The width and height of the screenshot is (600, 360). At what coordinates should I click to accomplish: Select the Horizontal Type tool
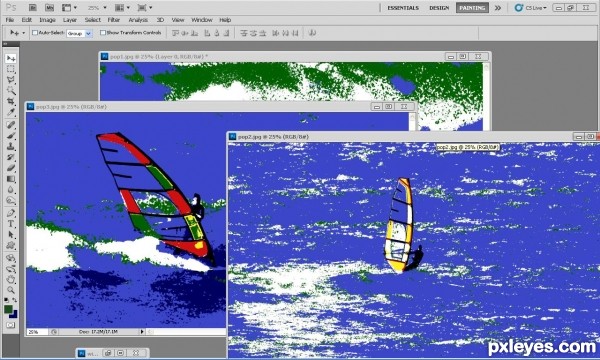(11, 224)
